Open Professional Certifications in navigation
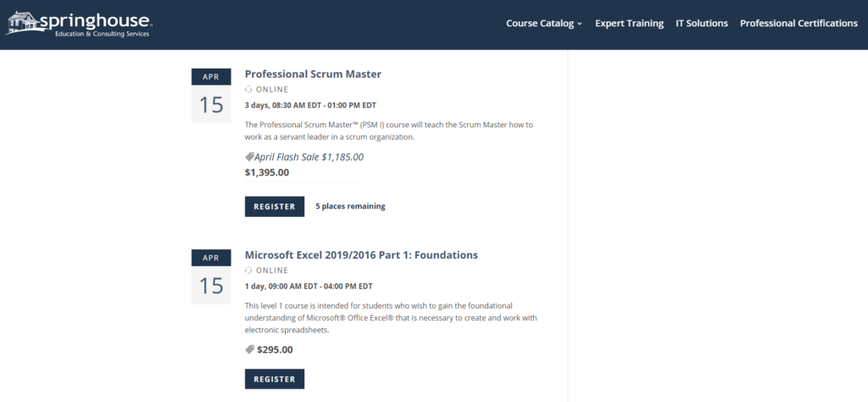 coord(798,23)
